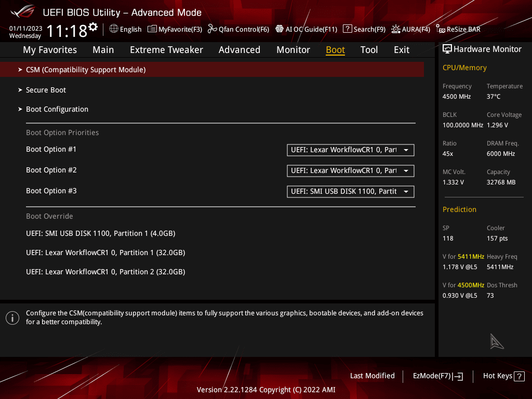This screenshot has width=532, height=399.
Task: Expand CSM (Compatibility Support Module) arrow
Action: [x=20, y=70]
